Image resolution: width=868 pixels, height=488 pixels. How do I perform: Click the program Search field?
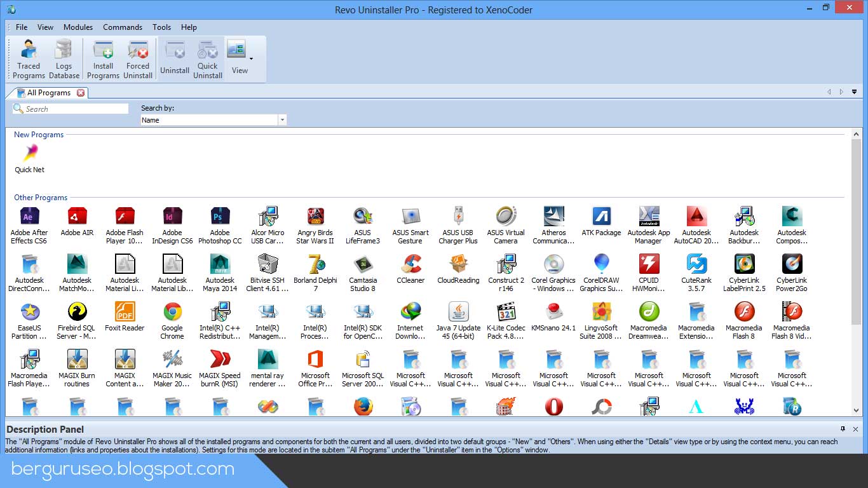[71, 109]
